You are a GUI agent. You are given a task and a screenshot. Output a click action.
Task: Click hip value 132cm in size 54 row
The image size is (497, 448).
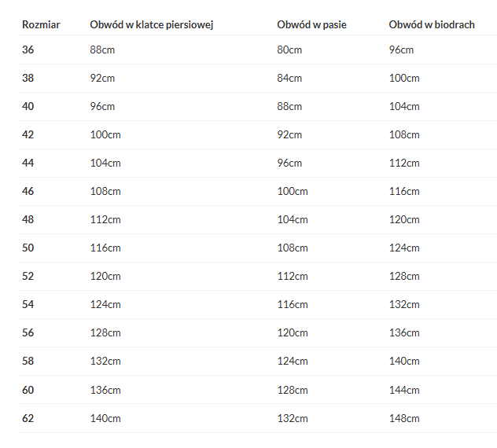(x=404, y=304)
